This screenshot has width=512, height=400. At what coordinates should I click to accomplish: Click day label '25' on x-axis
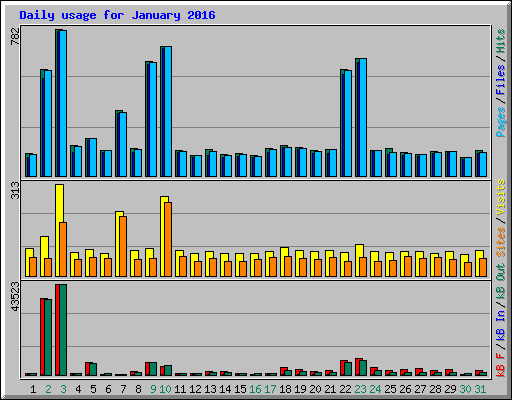390,389
